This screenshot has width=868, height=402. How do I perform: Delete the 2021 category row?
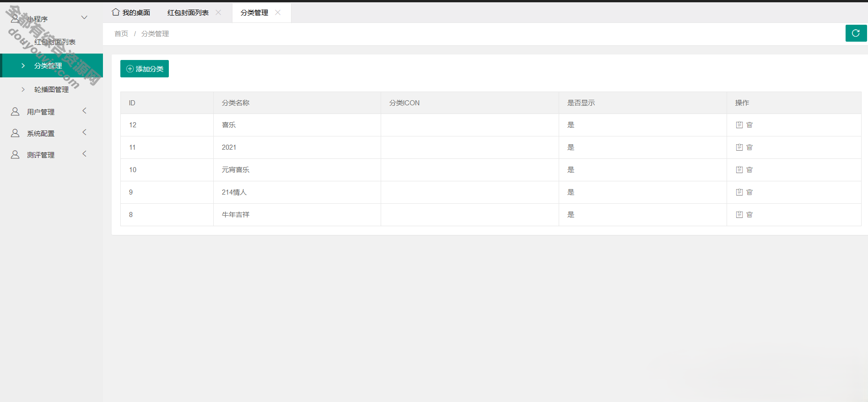coord(749,147)
